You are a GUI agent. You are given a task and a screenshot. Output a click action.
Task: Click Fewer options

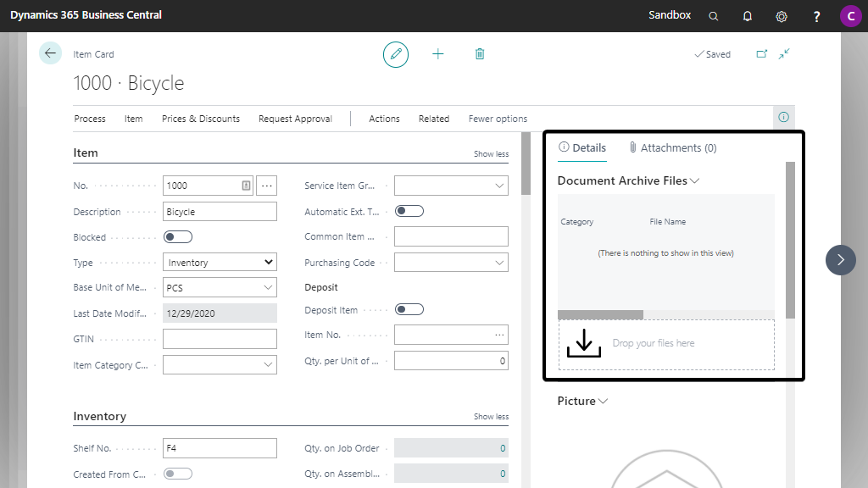[498, 119]
